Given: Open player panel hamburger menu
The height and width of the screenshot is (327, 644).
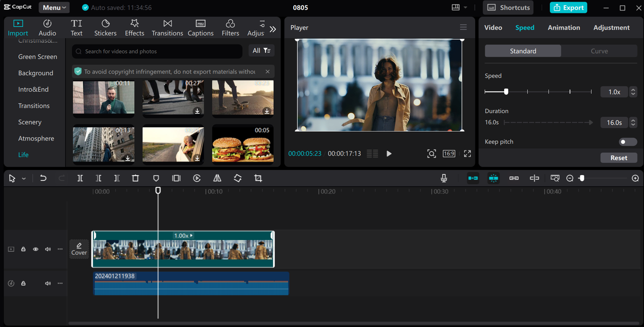Looking at the screenshot, I should point(463,27).
